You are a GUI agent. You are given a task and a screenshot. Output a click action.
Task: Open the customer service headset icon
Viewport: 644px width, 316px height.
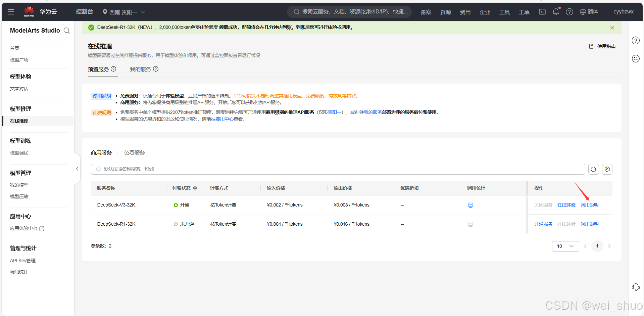[636, 287]
